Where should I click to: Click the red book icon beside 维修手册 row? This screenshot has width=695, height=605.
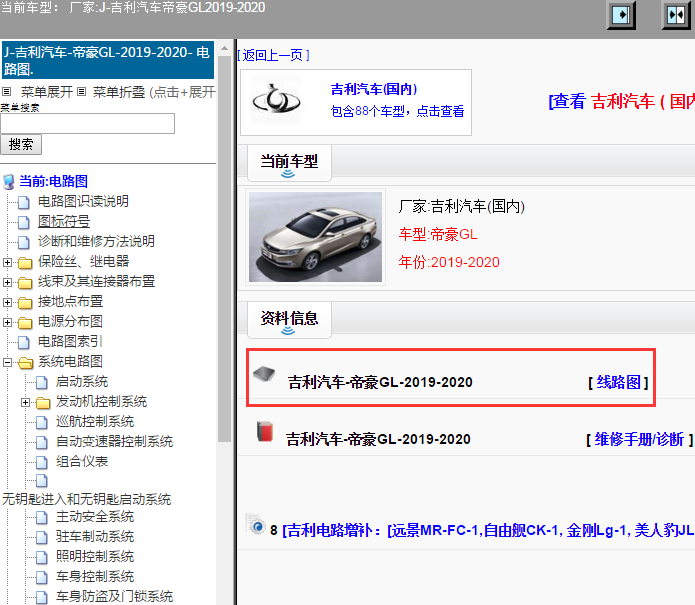click(265, 432)
